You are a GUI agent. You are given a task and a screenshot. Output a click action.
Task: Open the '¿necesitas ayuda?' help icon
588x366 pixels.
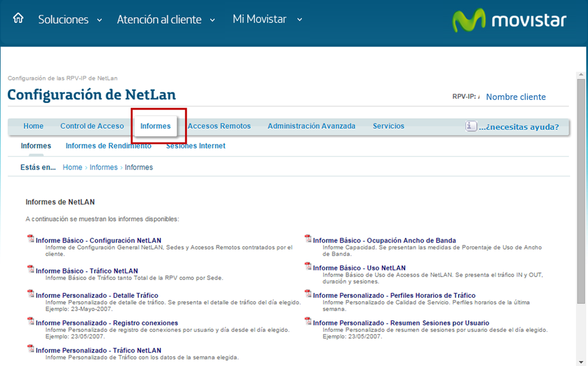click(470, 126)
